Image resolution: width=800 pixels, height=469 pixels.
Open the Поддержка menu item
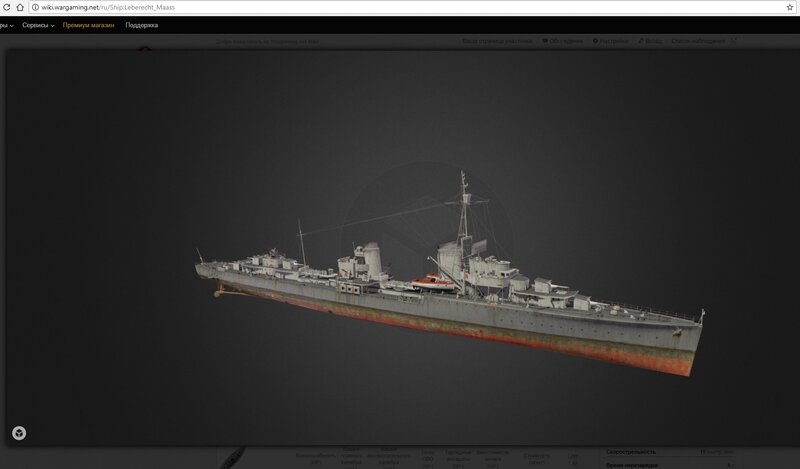pos(141,25)
